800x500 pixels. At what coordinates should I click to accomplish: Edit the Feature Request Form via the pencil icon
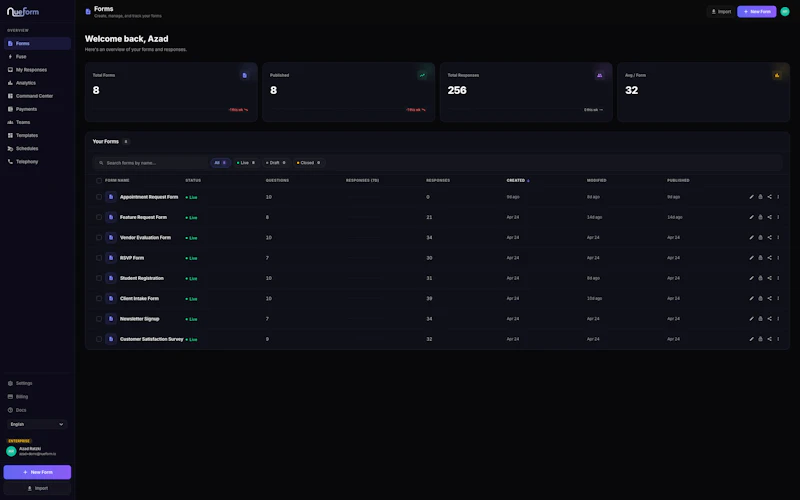[752, 217]
